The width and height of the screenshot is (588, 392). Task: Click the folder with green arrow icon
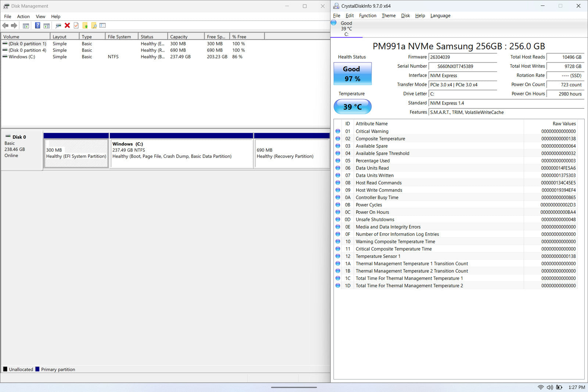coord(85,25)
